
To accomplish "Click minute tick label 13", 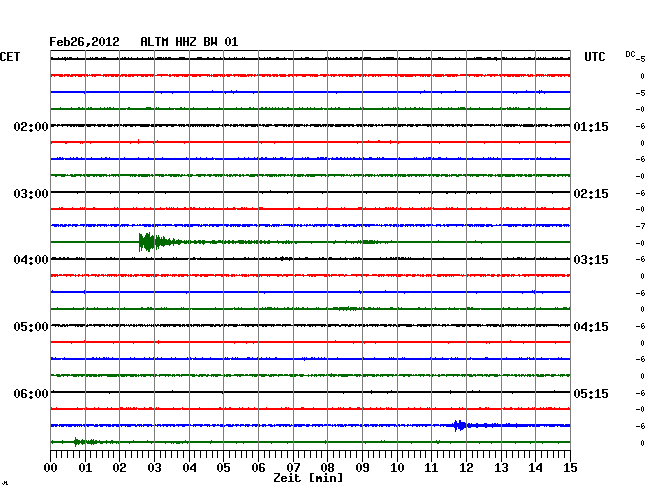I will pos(501,467).
